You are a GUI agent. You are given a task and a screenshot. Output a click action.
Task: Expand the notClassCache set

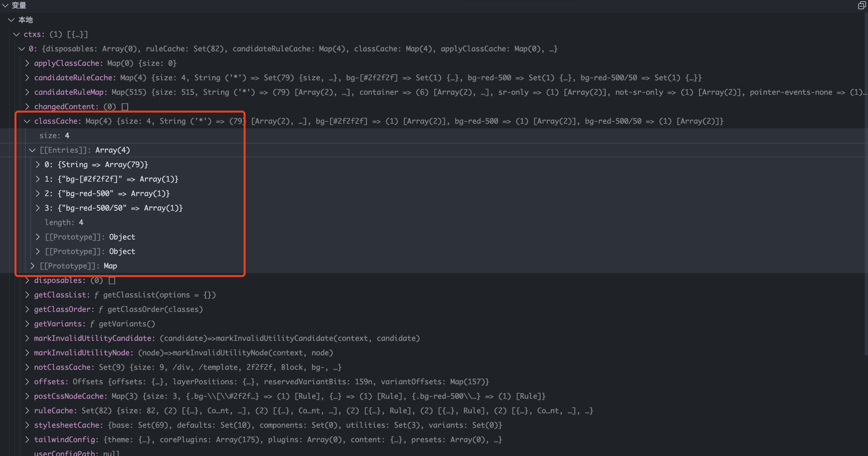pyautogui.click(x=27, y=367)
